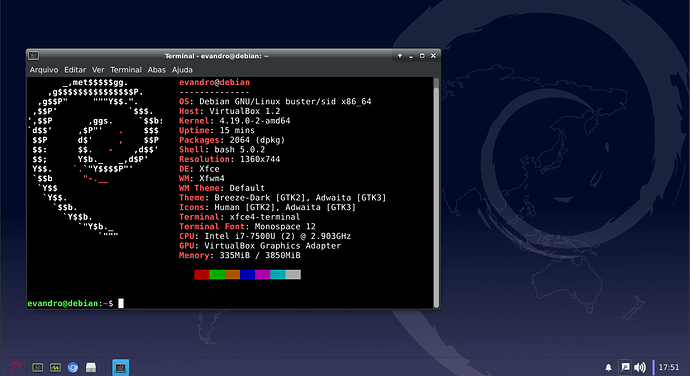Image resolution: width=690 pixels, height=376 pixels.
Task: Open the notification bell in panel
Action: [608, 367]
